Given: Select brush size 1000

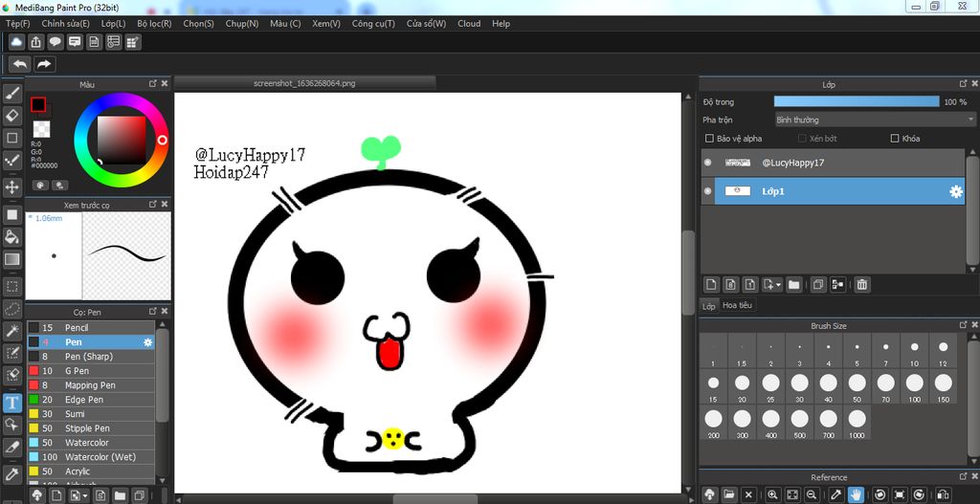Looking at the screenshot, I should 857,423.
